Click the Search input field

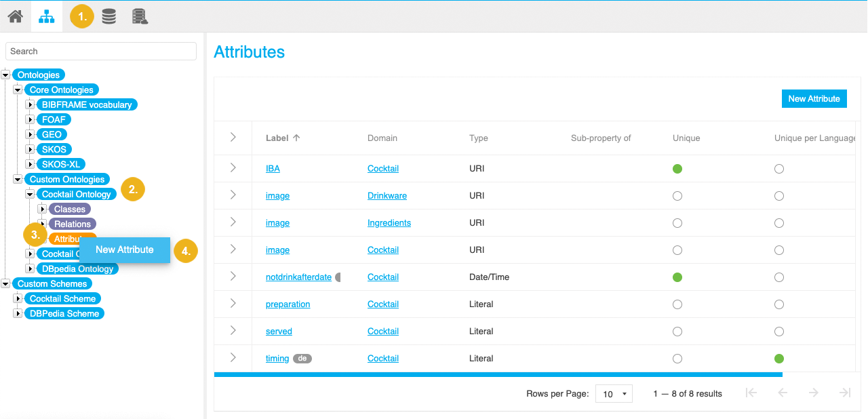[101, 52]
